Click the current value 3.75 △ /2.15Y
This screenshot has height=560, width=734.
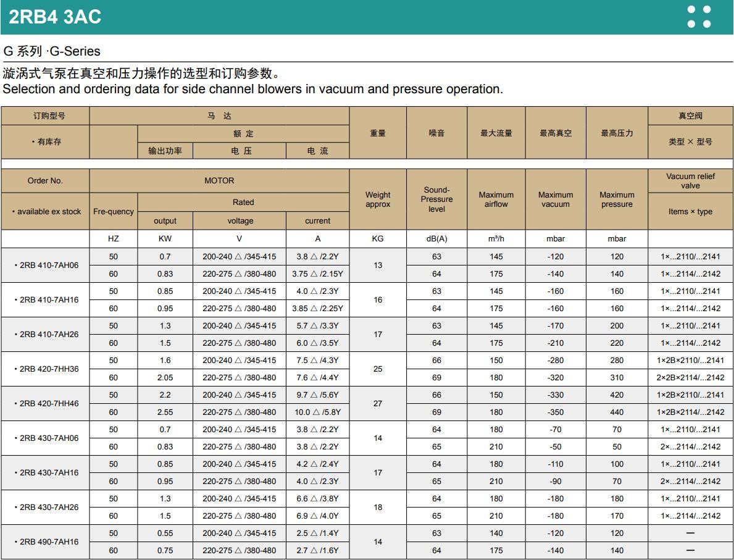coord(318,274)
